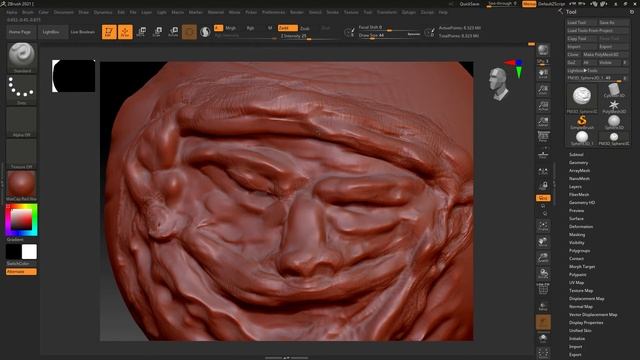The width and height of the screenshot is (640, 360).
Task: Click the Scroll document icon in right shelf
Action: coord(543,74)
